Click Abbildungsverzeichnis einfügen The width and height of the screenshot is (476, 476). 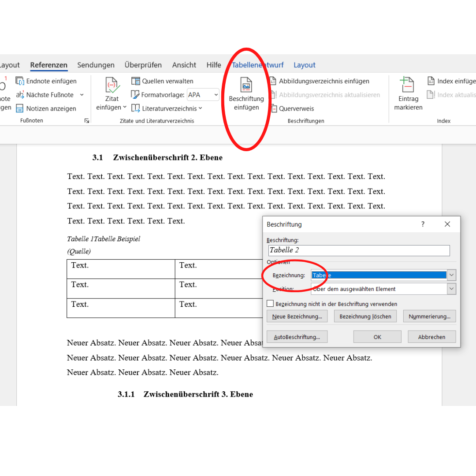coord(320,81)
